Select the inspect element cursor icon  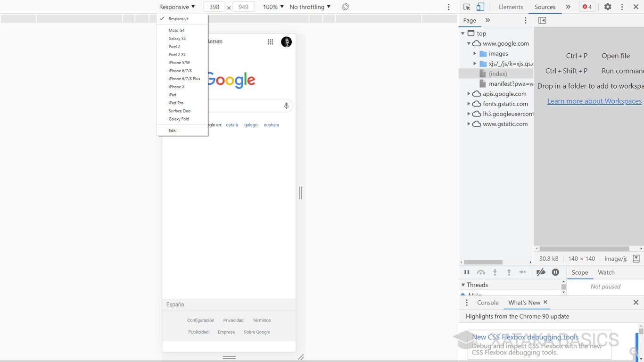[466, 7]
